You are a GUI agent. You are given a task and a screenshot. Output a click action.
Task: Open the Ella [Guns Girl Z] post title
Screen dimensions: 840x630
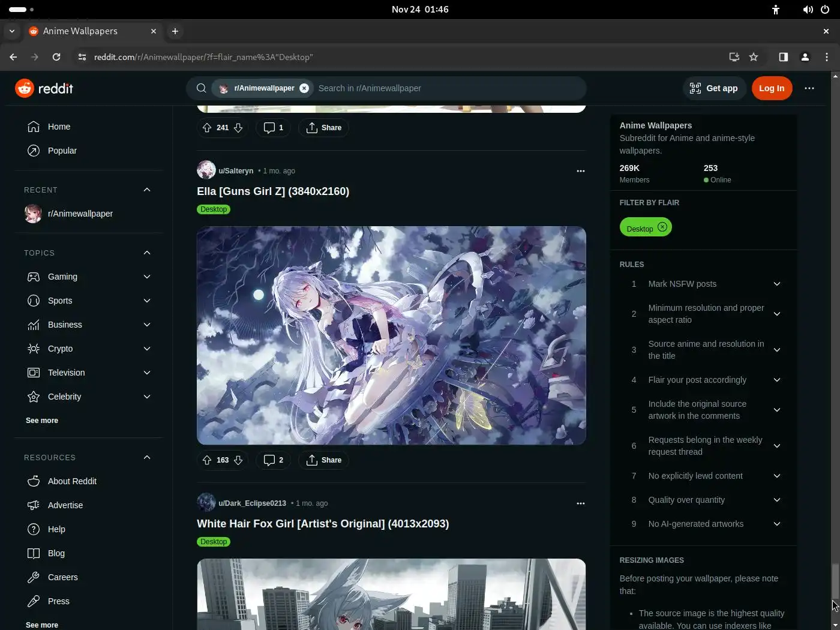click(273, 191)
